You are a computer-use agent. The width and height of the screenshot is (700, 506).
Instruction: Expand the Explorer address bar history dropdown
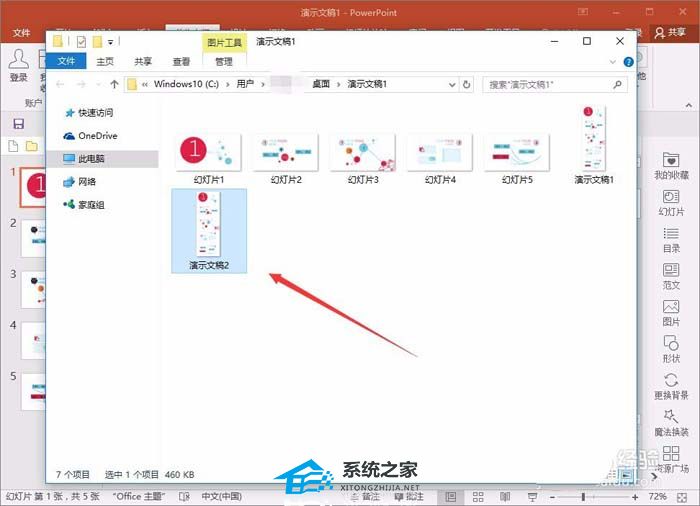pyautogui.click(x=453, y=85)
